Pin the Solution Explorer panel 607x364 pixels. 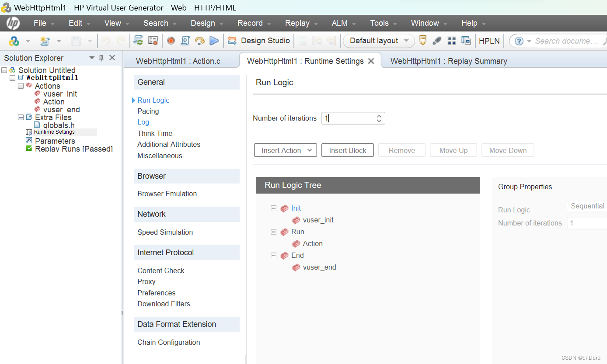click(x=101, y=58)
